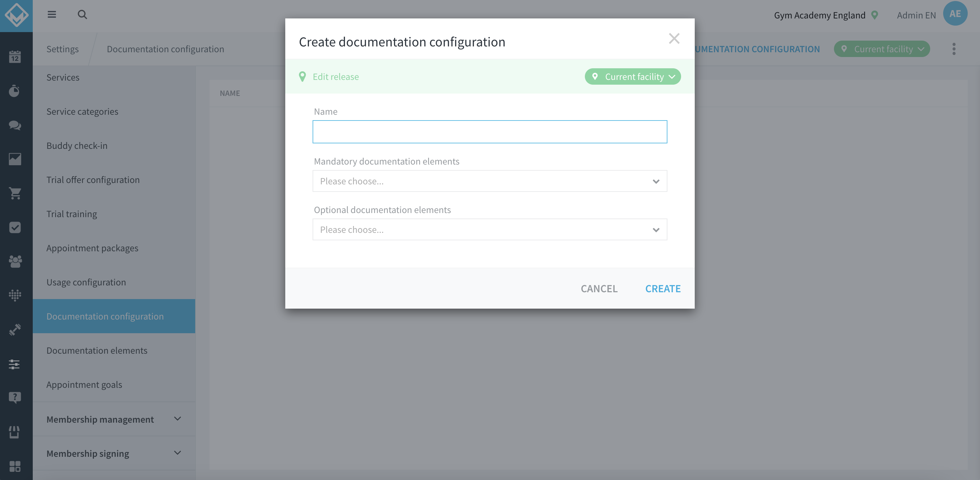The height and width of the screenshot is (480, 980).
Task: Open the sliders settings sidebar icon
Action: (15, 364)
